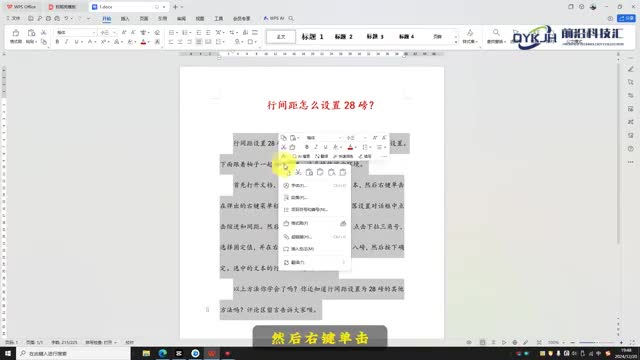Toggle superscript in the ribbon
The image size is (640, 360).
tap(103, 42)
